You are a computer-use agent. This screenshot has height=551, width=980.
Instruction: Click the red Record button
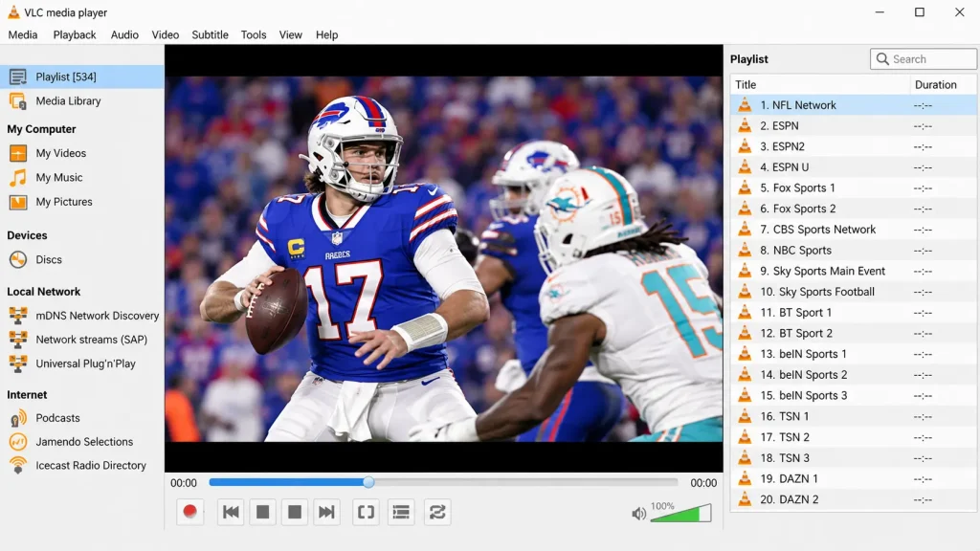tap(190, 513)
